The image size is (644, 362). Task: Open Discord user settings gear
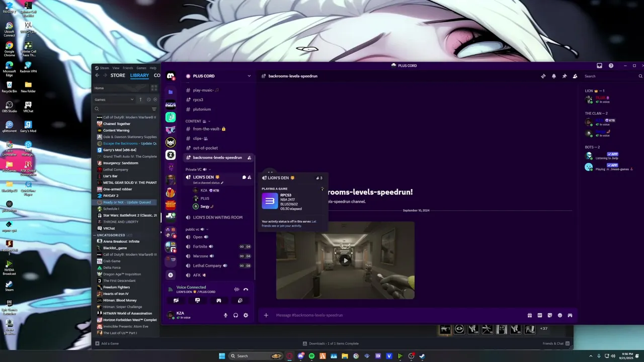click(x=246, y=315)
